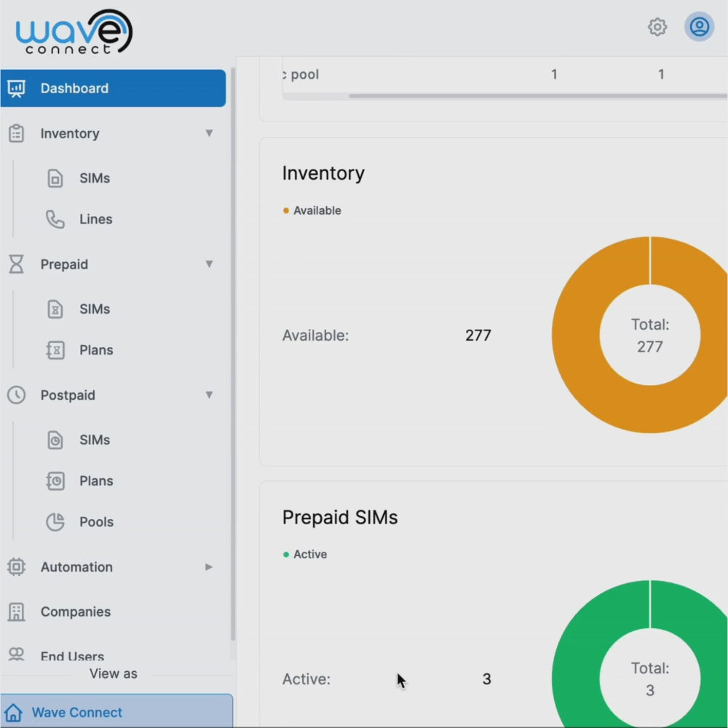Click the Companies building icon

(x=15, y=612)
